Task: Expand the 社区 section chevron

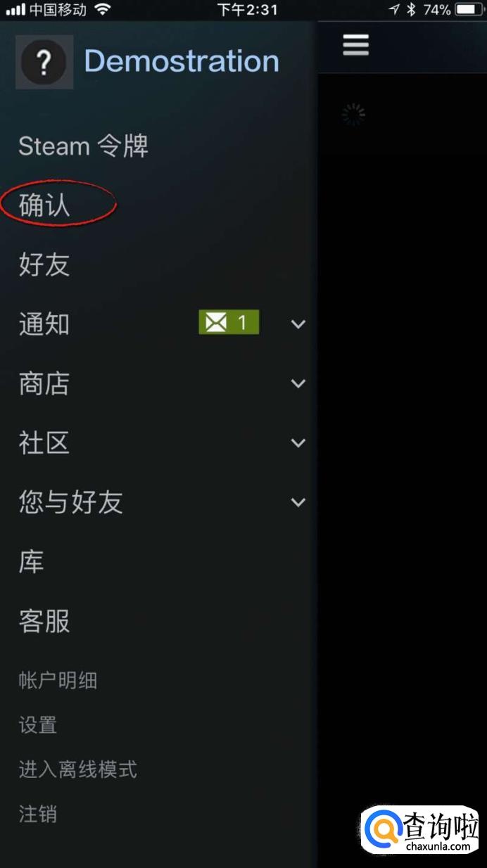Action: (x=298, y=443)
